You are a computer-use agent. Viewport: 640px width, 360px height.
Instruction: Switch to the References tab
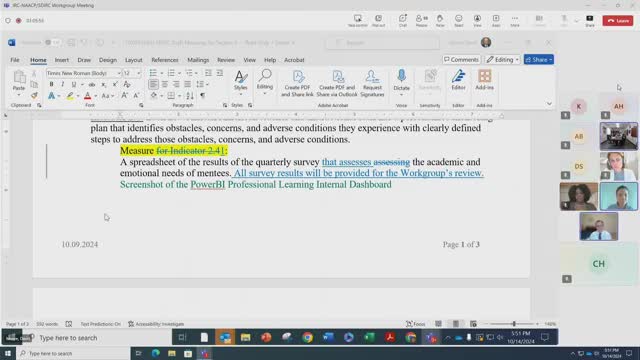(x=164, y=60)
